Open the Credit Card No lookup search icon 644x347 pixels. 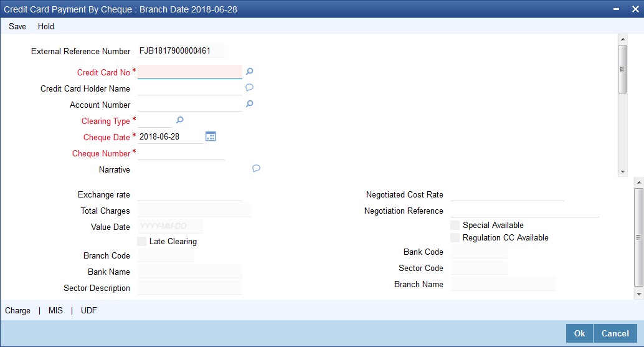(x=249, y=72)
